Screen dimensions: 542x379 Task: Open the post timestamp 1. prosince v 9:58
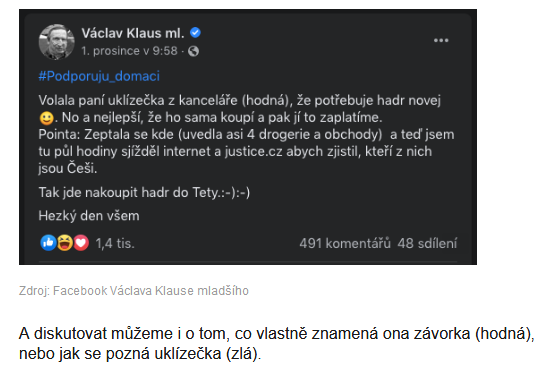pyautogui.click(x=129, y=51)
